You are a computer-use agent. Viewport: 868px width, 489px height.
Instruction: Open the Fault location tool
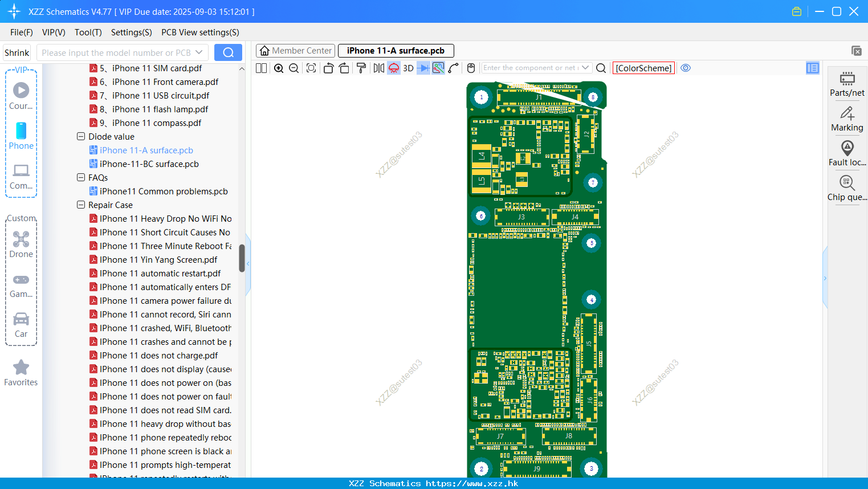[x=847, y=153]
